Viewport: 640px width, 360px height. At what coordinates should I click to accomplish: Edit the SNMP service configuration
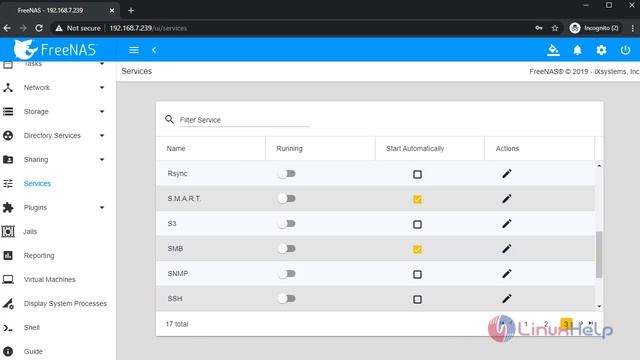(507, 273)
